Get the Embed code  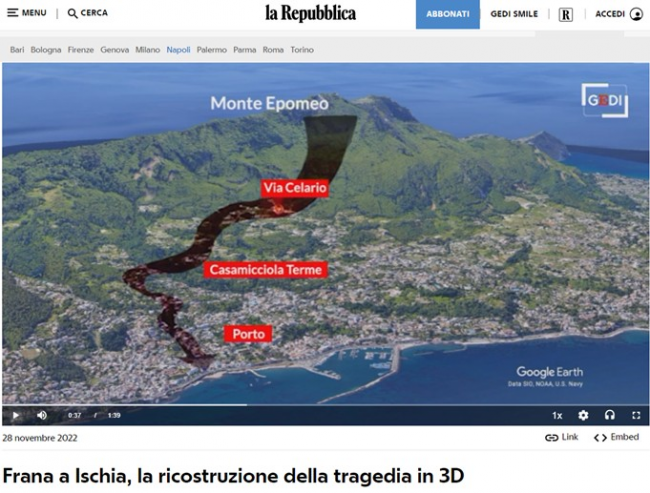pyautogui.click(x=616, y=438)
